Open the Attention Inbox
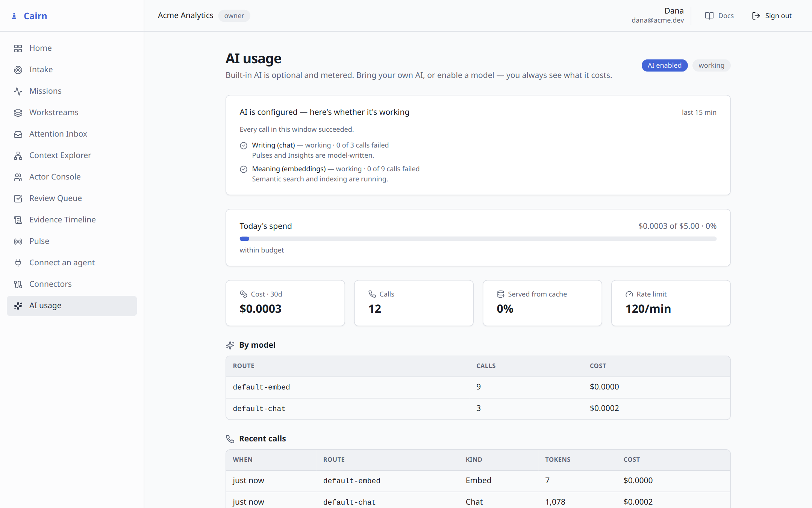The height and width of the screenshot is (508, 812). point(72,134)
